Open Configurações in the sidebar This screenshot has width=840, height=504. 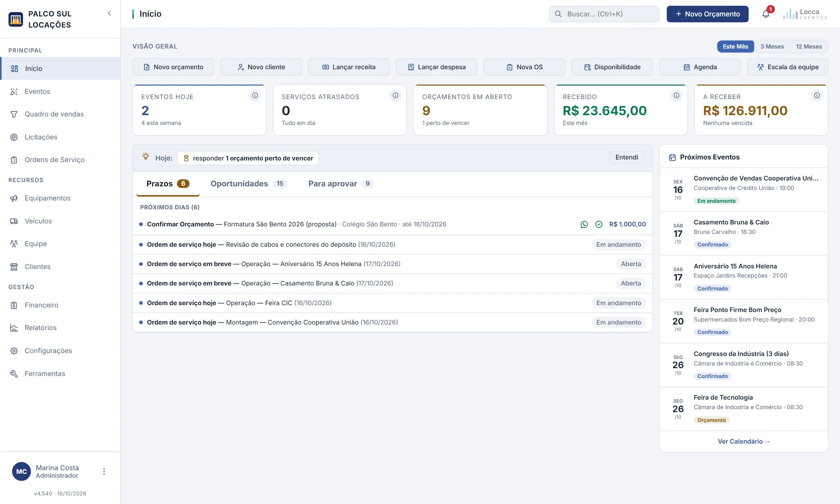(x=60, y=350)
